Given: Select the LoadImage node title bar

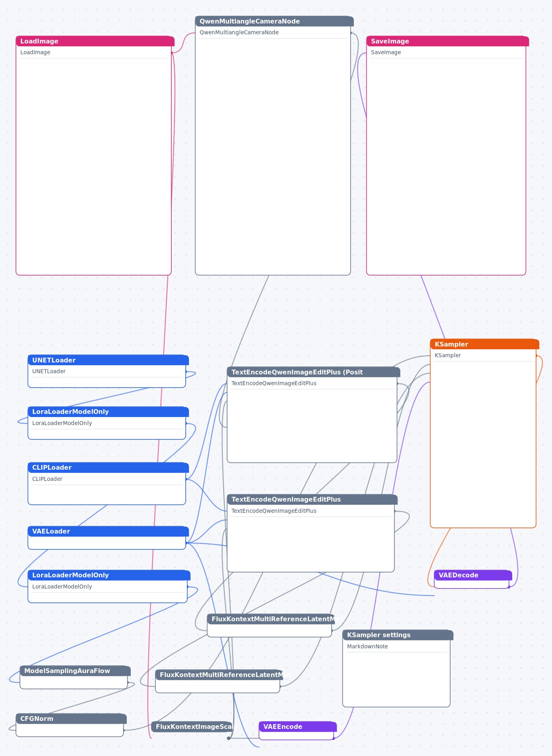Looking at the screenshot, I should coord(95,41).
